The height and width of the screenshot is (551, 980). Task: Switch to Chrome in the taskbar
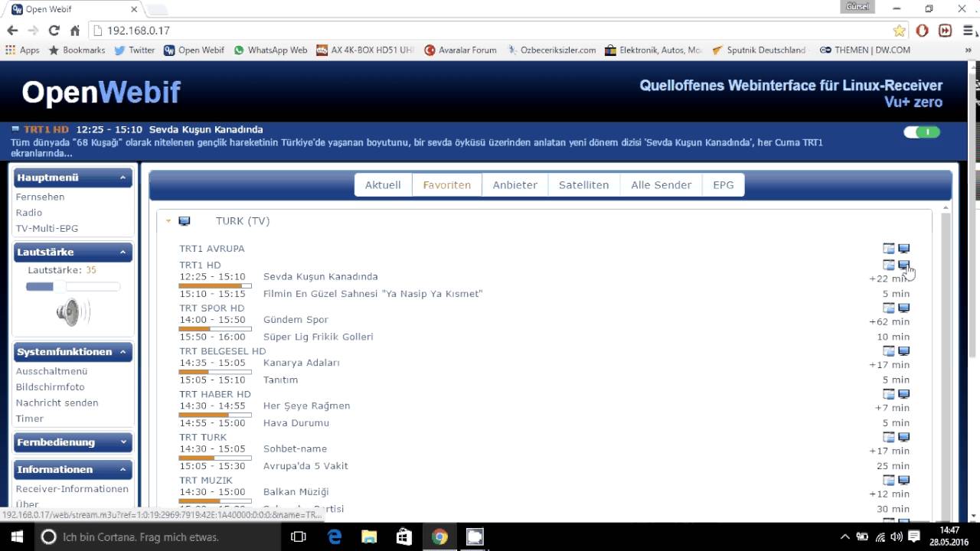pyautogui.click(x=439, y=536)
